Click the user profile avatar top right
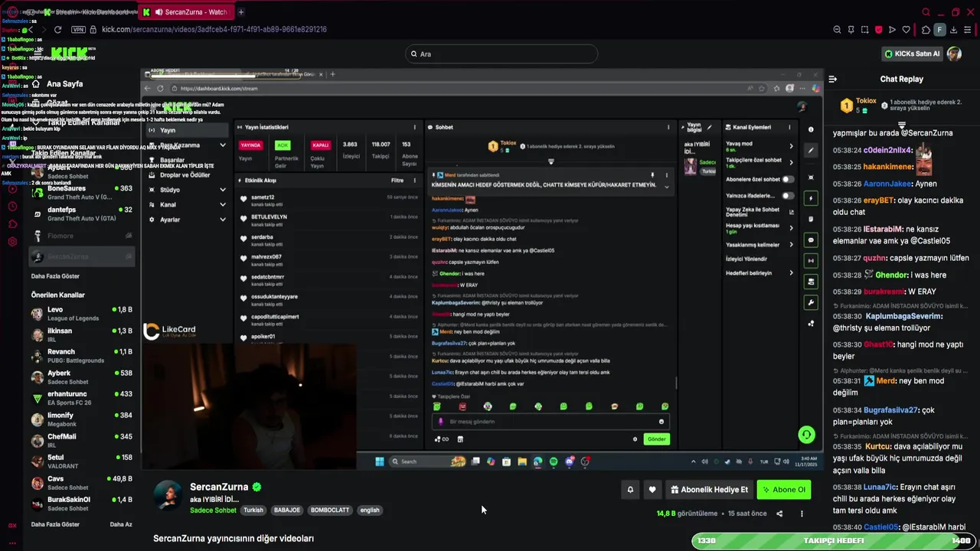The image size is (980, 551). [x=954, y=54]
